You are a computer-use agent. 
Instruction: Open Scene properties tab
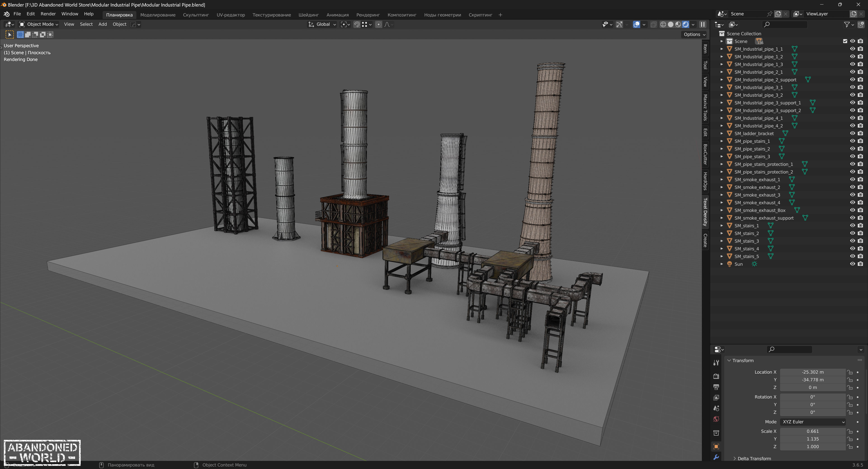pyautogui.click(x=716, y=408)
